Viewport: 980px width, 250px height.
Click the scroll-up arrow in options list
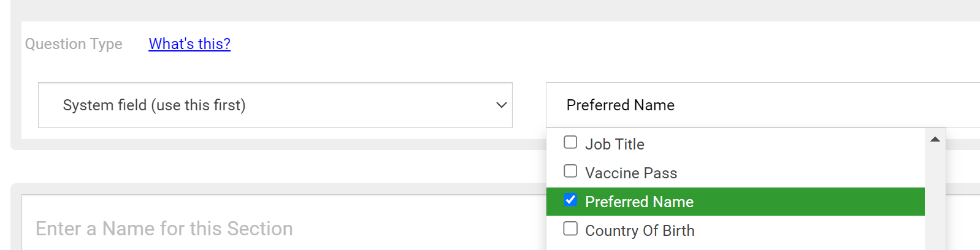click(x=935, y=140)
